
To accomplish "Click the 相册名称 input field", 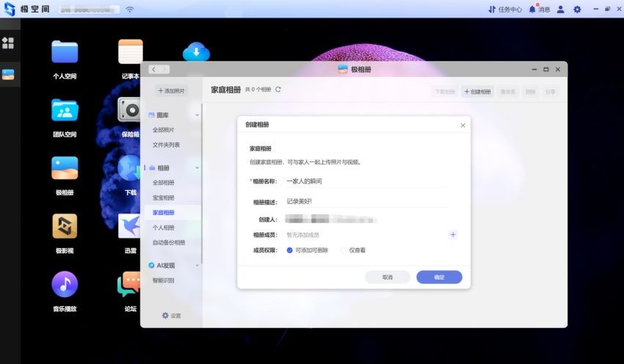I will [367, 181].
